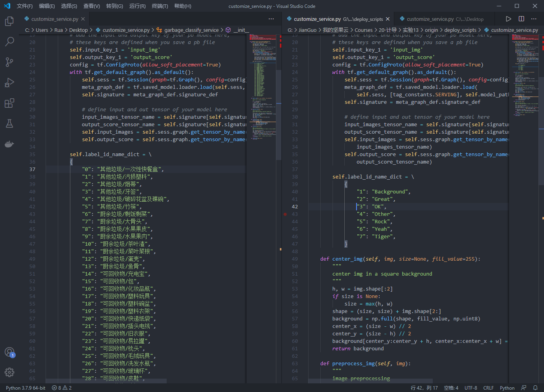Click the "Background" string in the right editor
The width and height of the screenshot is (544, 392).
[x=390, y=192]
